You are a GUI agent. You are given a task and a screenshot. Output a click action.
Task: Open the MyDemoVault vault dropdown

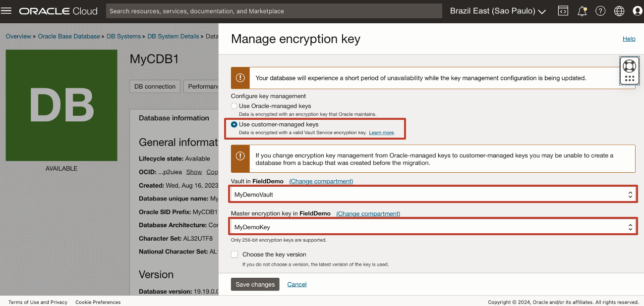[433, 195]
